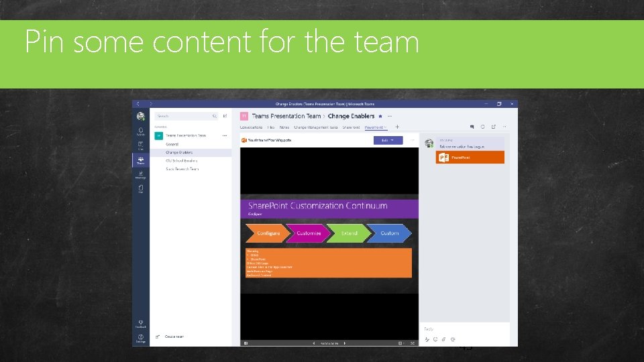The width and height of the screenshot is (644, 362).
Task: Click the slide viewer menu icon at bottom left
Action: pos(246,343)
